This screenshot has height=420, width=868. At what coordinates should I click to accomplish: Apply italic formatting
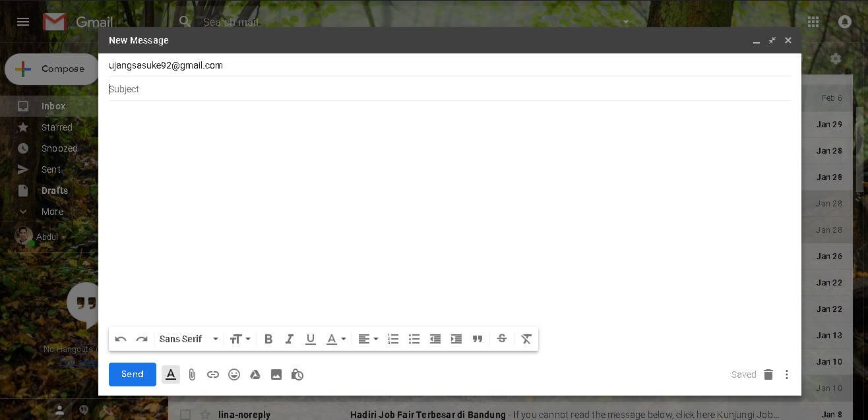tap(289, 339)
